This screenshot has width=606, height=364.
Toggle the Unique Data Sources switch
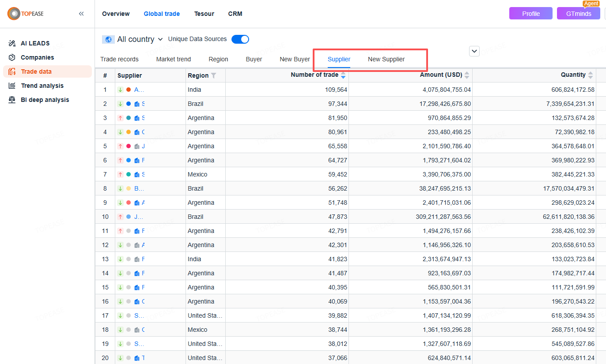click(x=240, y=39)
